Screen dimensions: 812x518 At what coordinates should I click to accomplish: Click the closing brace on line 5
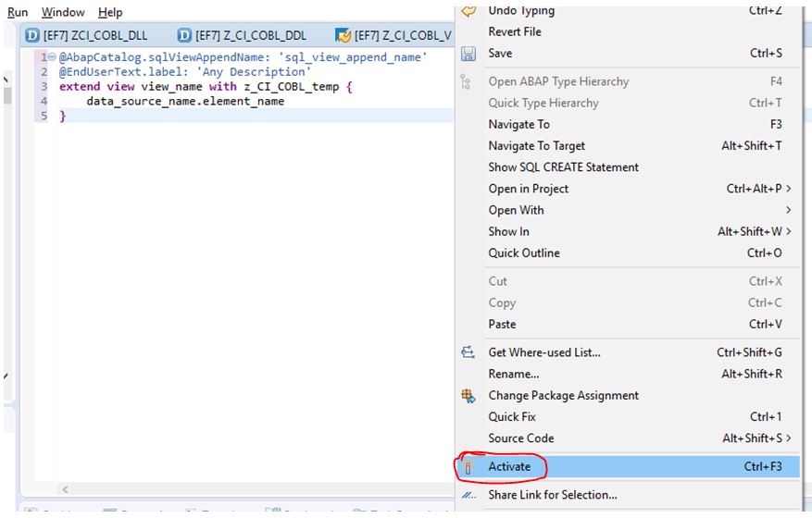pyautogui.click(x=63, y=116)
